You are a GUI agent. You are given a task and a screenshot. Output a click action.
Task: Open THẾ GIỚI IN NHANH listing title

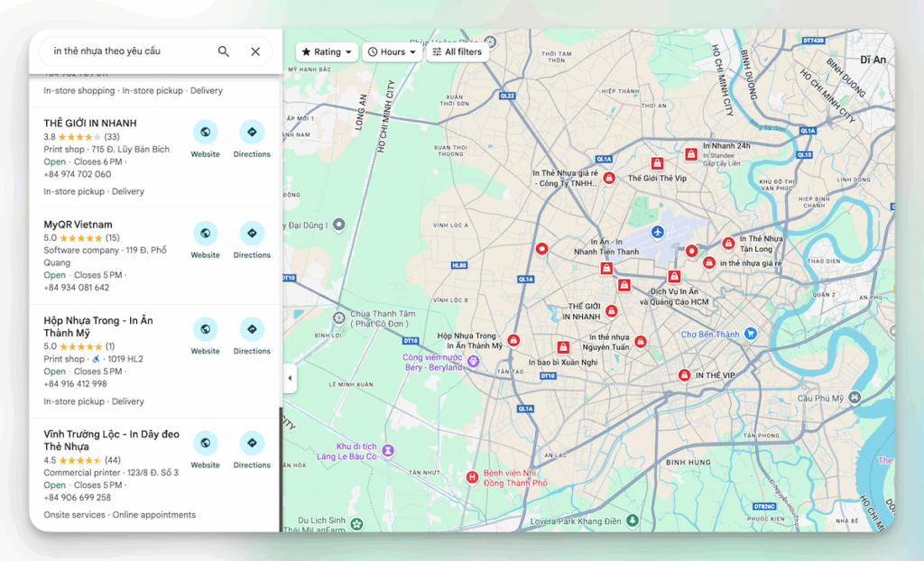90,124
